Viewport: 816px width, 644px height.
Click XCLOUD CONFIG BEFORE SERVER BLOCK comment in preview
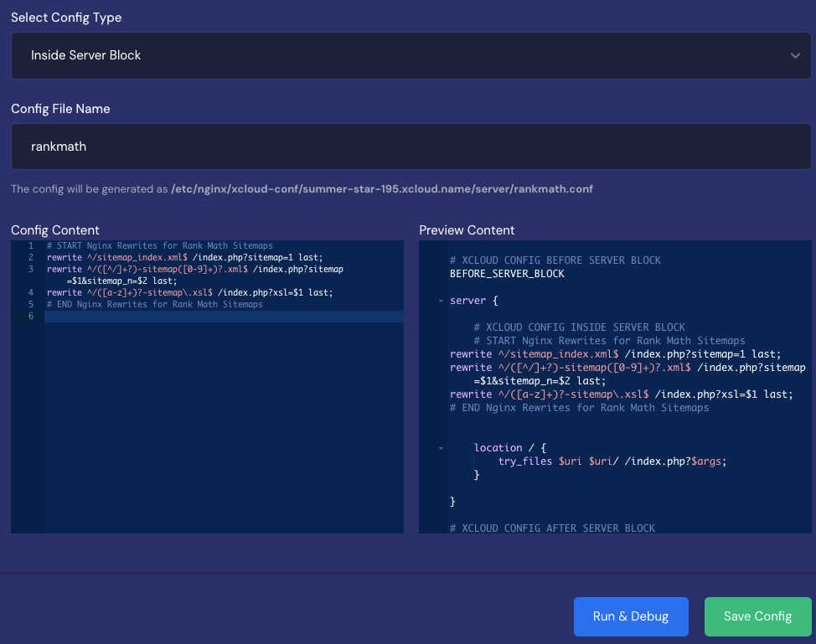point(555,260)
